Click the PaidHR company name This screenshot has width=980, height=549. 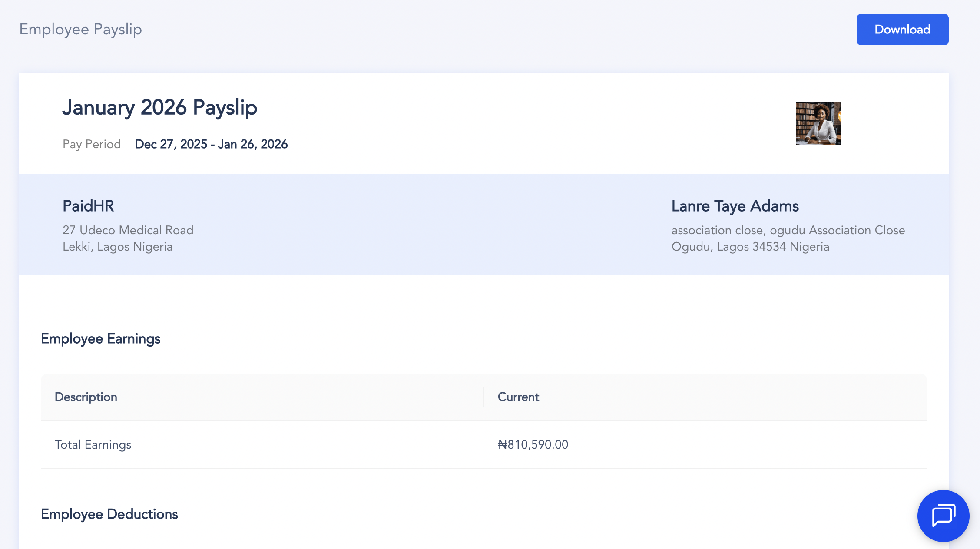[88, 206]
